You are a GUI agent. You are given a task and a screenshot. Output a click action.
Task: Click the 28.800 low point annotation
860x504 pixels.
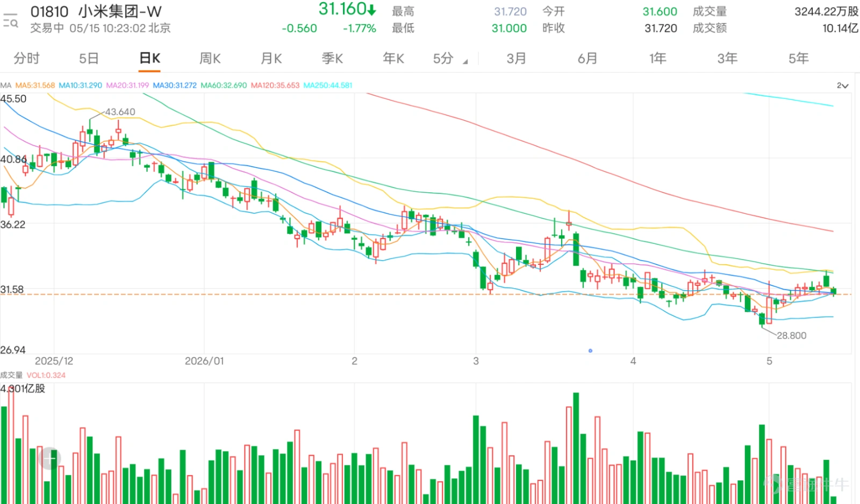coord(792,335)
